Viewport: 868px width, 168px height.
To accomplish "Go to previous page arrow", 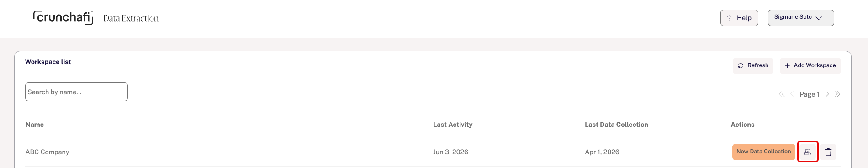I will point(792,94).
